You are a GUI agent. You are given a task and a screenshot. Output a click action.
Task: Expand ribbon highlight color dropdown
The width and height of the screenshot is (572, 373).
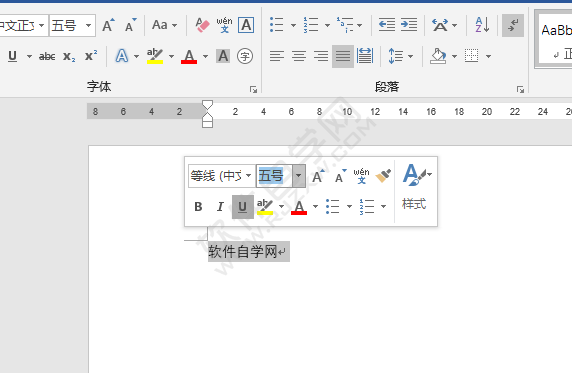171,57
